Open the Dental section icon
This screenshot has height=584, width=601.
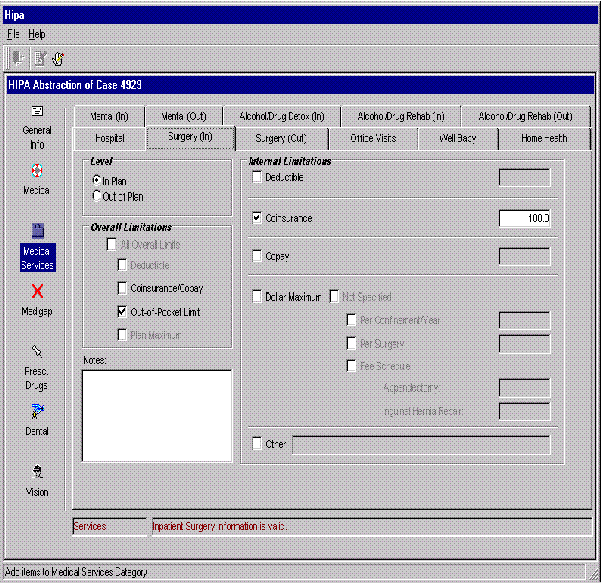tap(37, 410)
